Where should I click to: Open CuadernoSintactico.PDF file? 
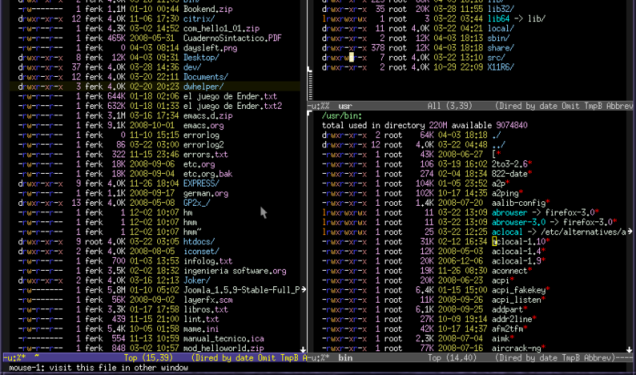(x=232, y=38)
